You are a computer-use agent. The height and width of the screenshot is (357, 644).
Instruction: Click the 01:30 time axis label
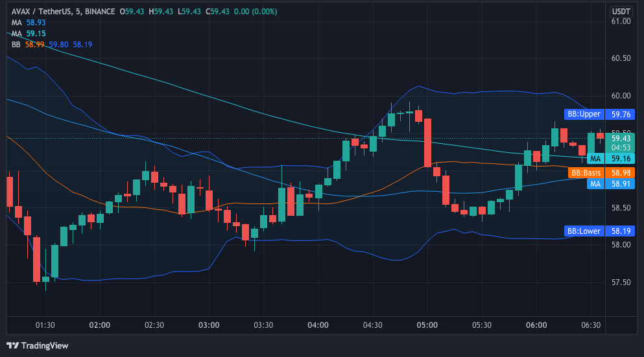coord(45,325)
